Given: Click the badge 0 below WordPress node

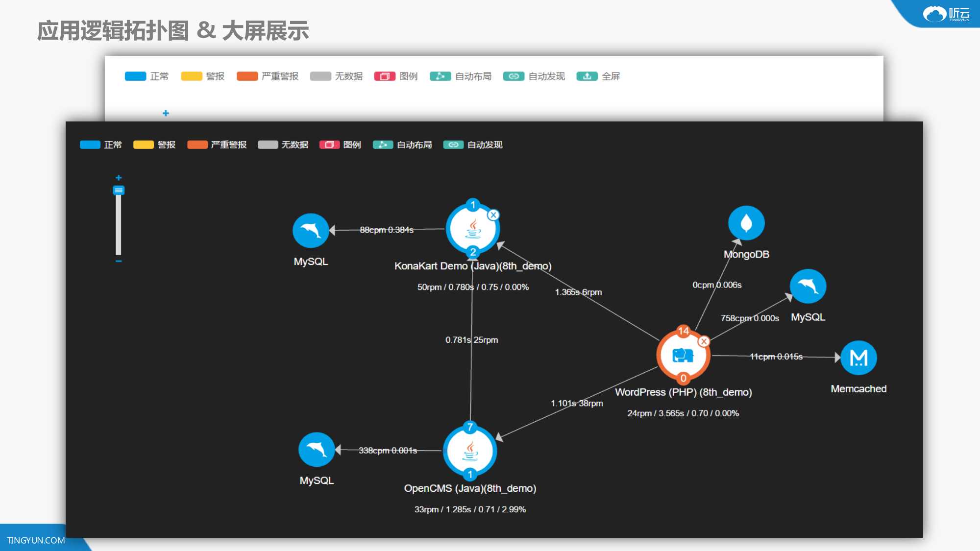Looking at the screenshot, I should point(683,378).
